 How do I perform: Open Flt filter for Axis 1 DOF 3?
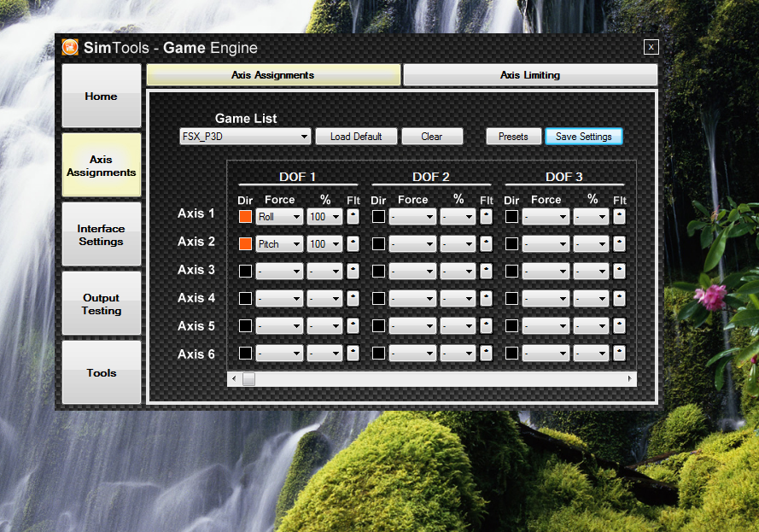[620, 216]
